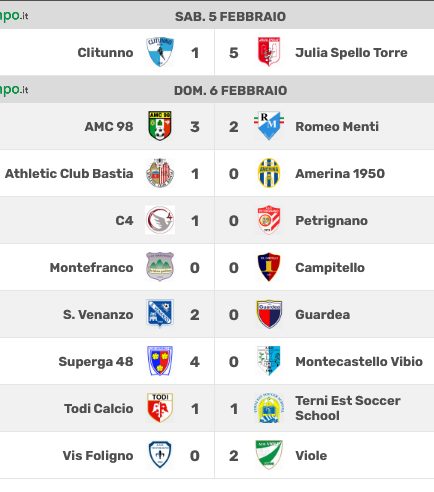
Task: Click the Guardea team name
Action: click(x=323, y=315)
